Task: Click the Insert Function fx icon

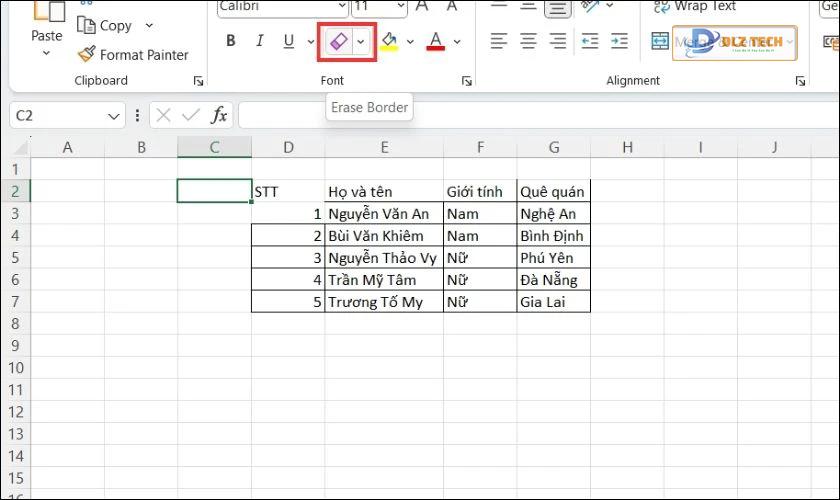Action: 219,115
